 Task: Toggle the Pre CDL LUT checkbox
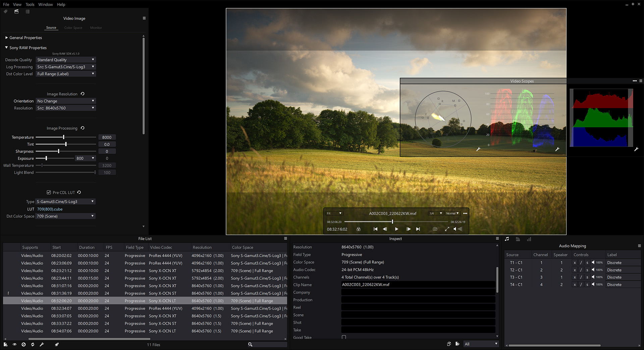pyautogui.click(x=49, y=192)
